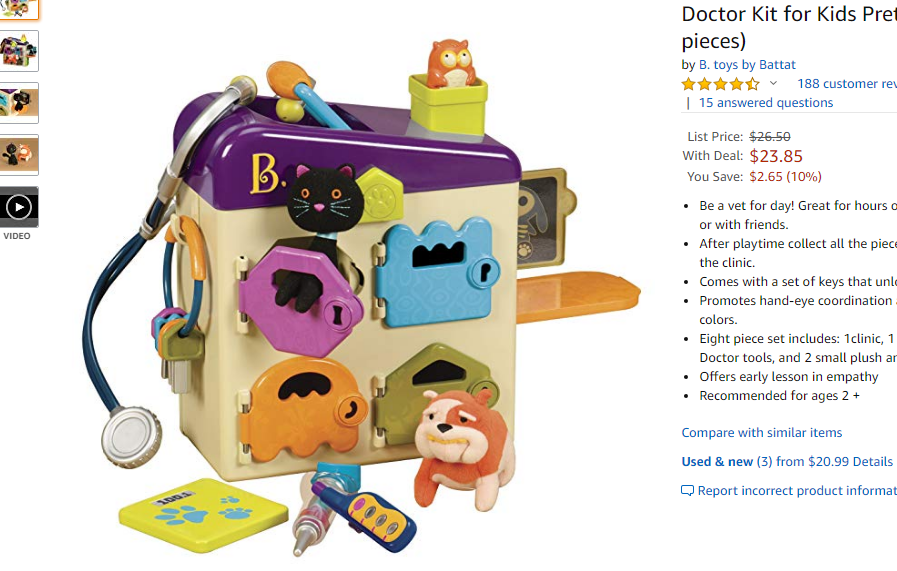
Task: Visit the B. toys by Battat brand page
Action: pyautogui.click(x=747, y=65)
